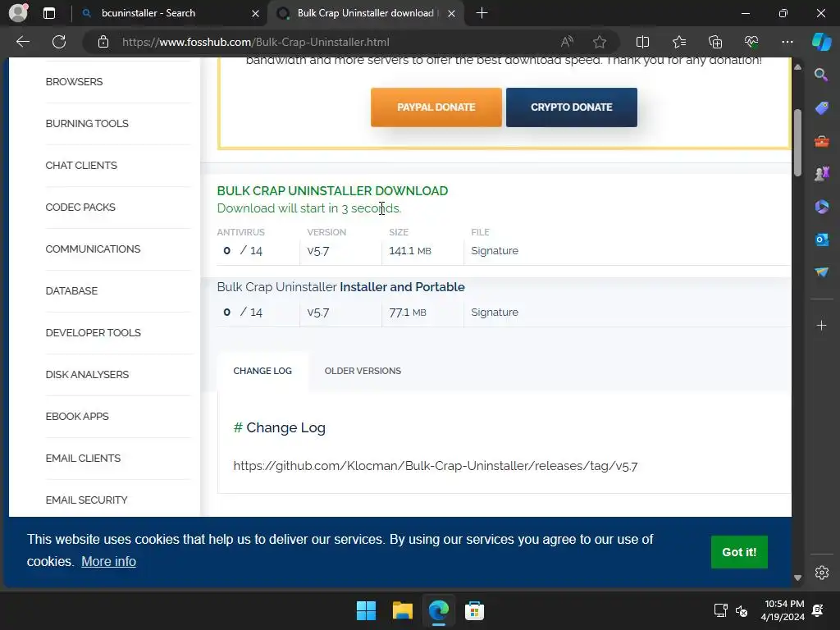Open Signature link for 141.1 MB file

coord(495,251)
